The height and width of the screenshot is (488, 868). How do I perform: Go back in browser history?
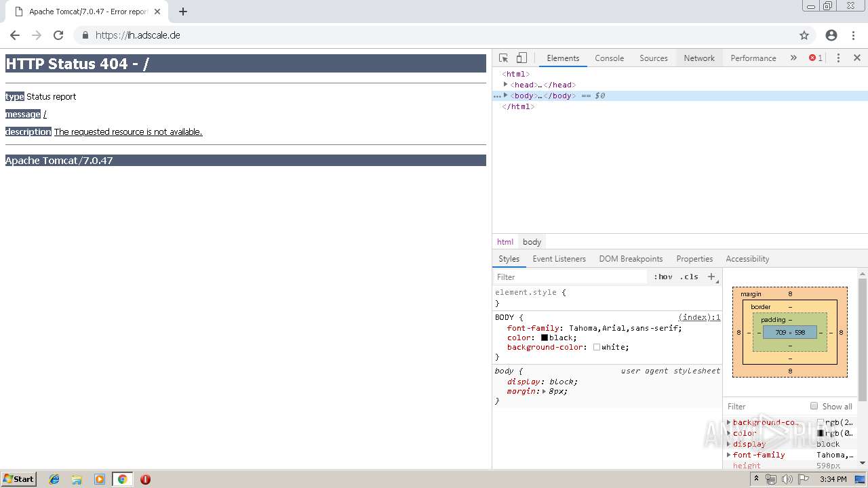pyautogui.click(x=15, y=35)
